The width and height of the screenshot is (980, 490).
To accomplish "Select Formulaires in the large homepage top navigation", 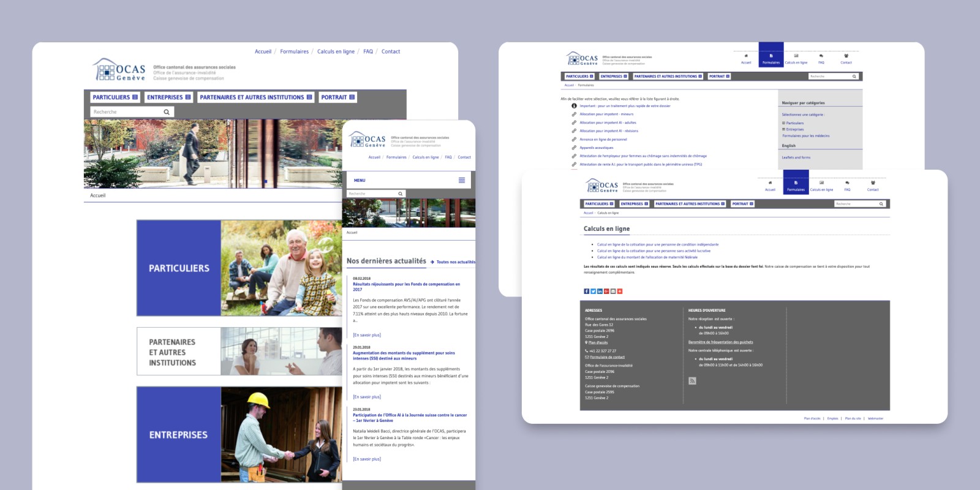I will click(x=295, y=51).
